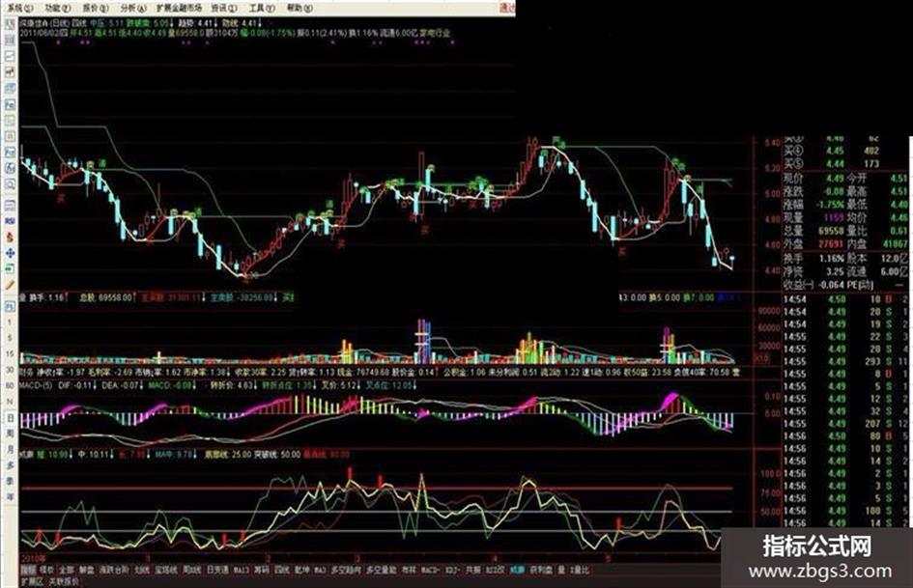Select the 乾坤 indicator tab
913x588 pixels.
[x=302, y=570]
